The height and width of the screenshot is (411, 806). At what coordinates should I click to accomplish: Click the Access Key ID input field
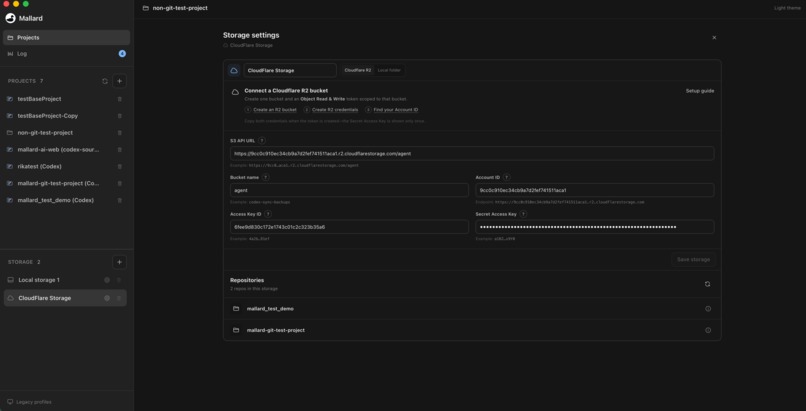[350, 227]
